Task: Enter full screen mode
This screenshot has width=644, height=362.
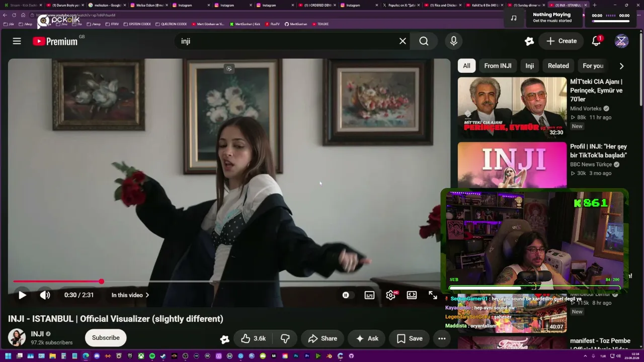Action: [x=433, y=295]
